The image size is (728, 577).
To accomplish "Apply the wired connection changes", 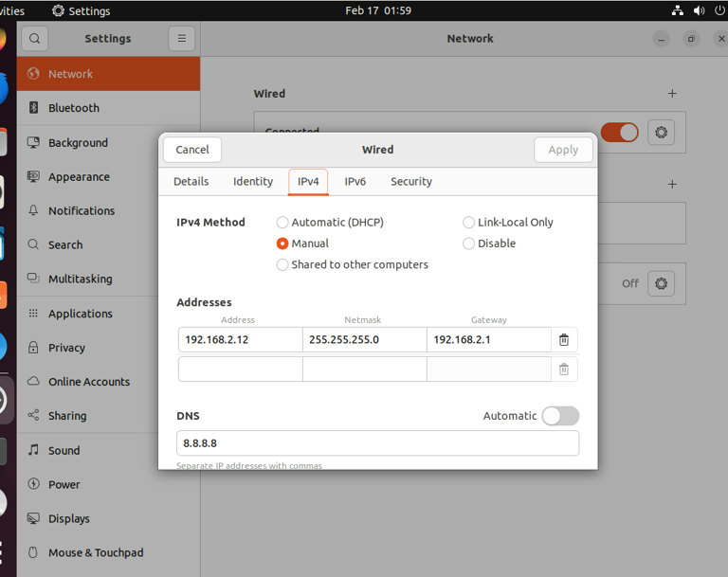I will [x=563, y=150].
